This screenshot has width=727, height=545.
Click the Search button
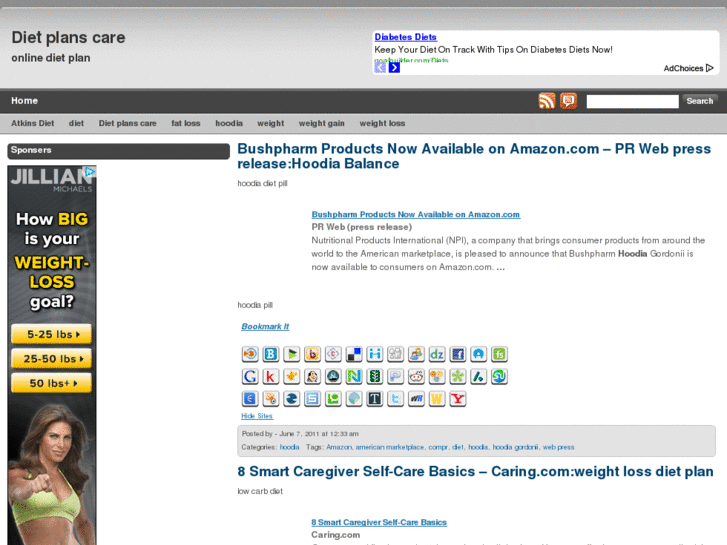pyautogui.click(x=700, y=101)
